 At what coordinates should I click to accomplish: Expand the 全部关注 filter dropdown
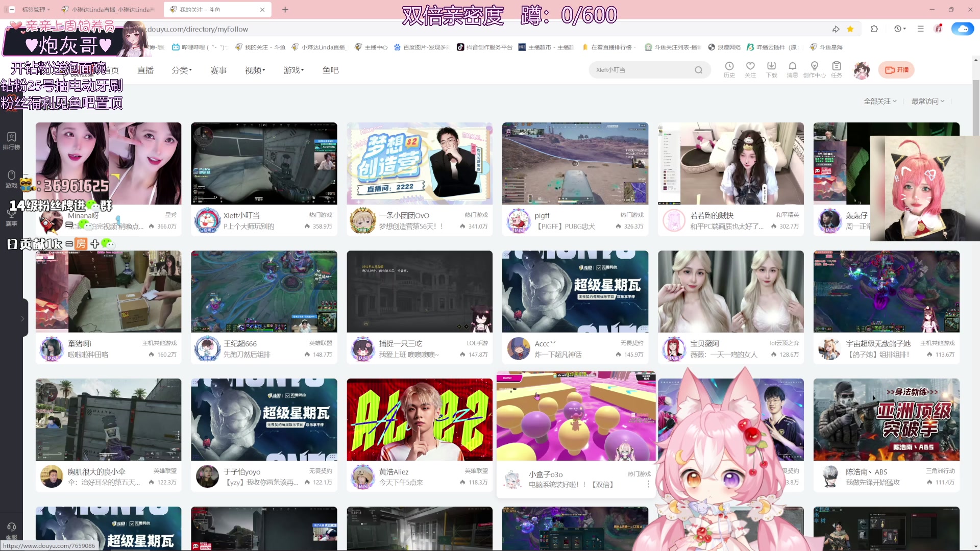(x=880, y=101)
